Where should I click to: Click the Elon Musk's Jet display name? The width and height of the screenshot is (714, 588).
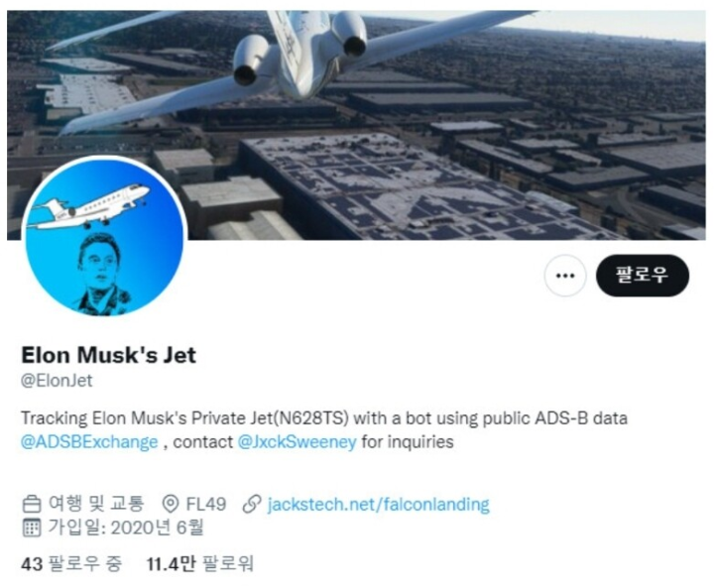(x=108, y=355)
